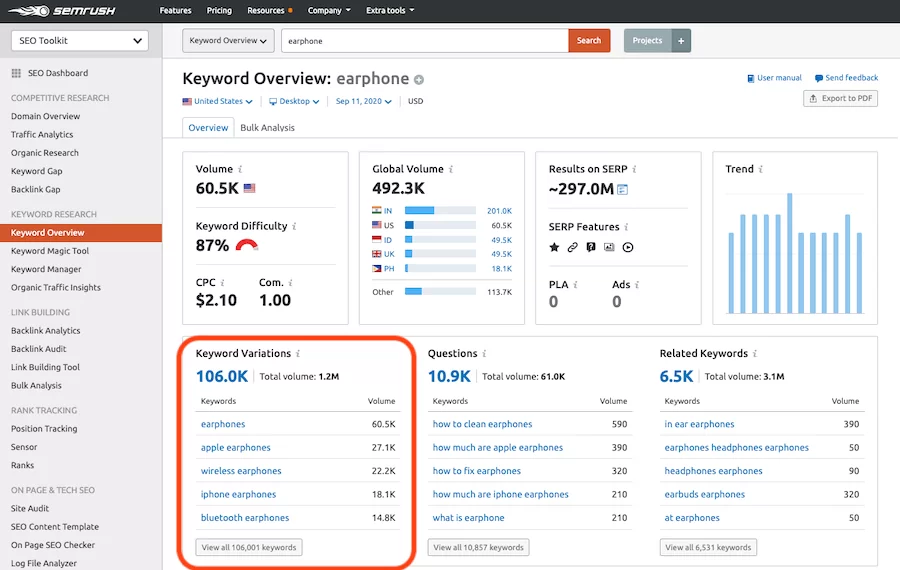Screen dimensions: 900x570
Task: Switch to the Bulk Analysis tab
Action: [267, 128]
